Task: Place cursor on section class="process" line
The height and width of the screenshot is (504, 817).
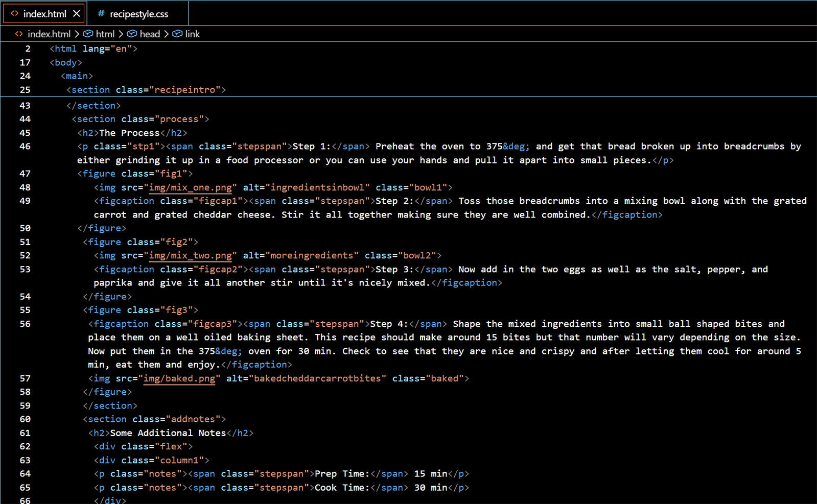Action: 141,119
